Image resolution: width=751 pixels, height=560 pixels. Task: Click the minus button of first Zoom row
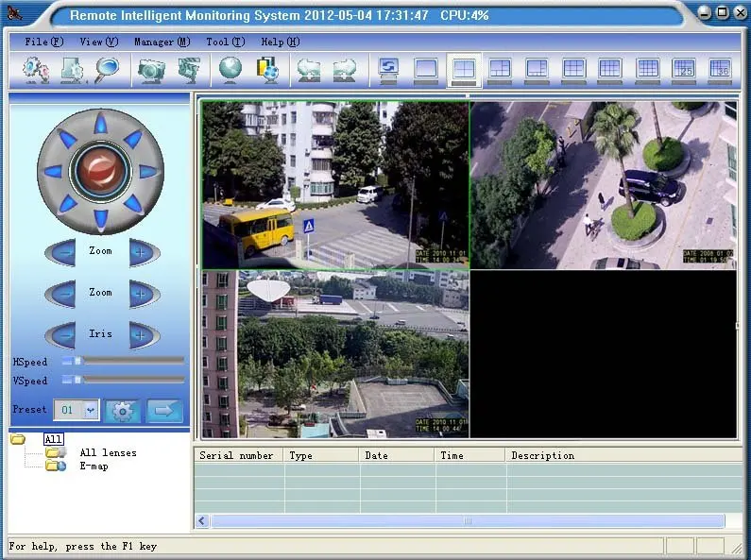60,252
